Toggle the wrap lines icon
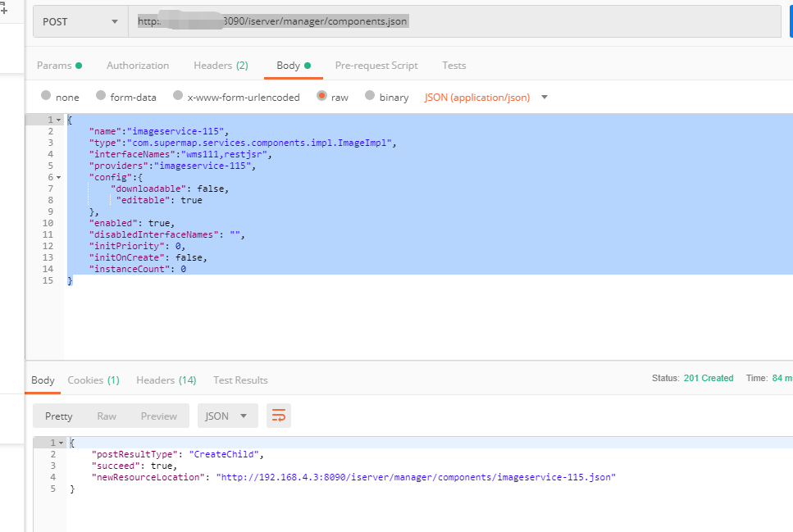Screen dimensions: 793x532 point(279,416)
